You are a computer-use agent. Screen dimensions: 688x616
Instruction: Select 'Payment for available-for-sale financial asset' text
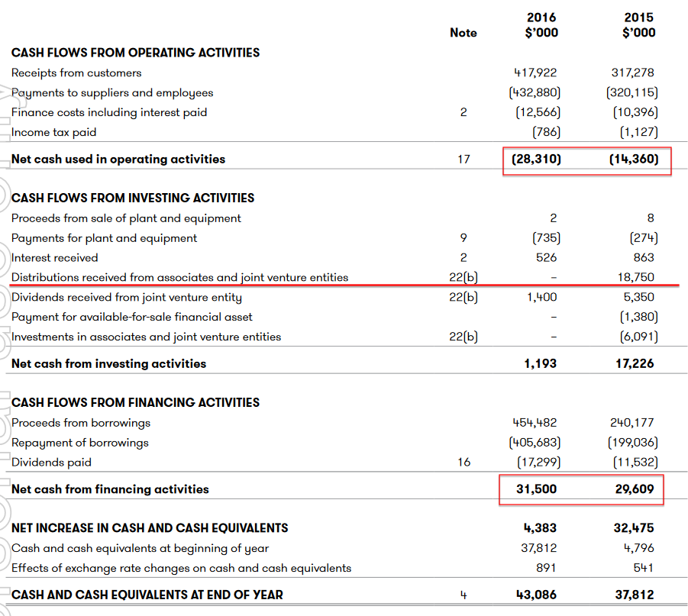coord(131,318)
